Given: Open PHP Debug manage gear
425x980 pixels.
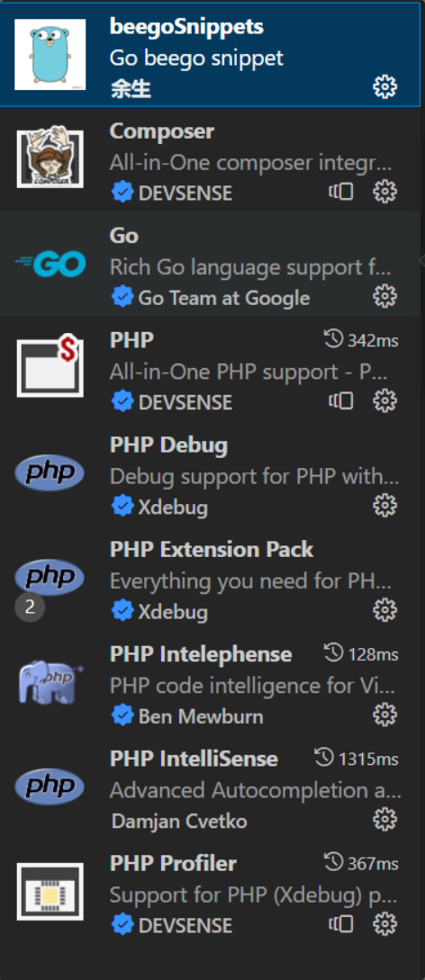Looking at the screenshot, I should click(x=385, y=506).
